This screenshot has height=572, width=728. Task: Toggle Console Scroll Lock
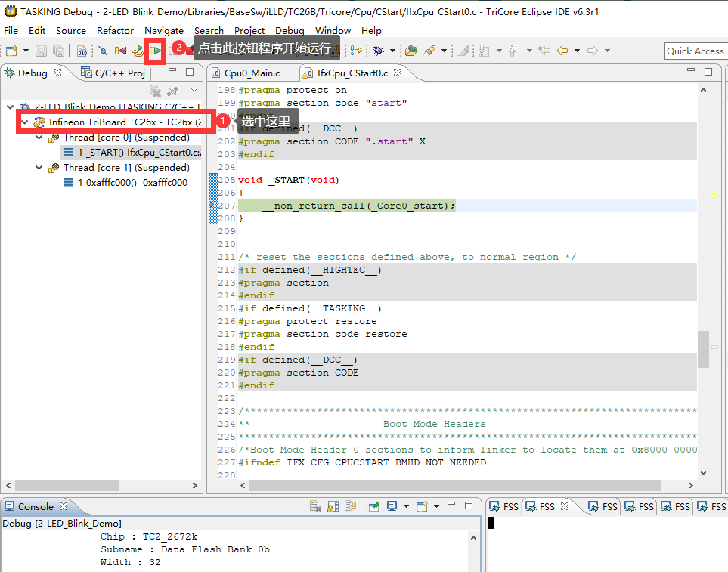click(333, 506)
